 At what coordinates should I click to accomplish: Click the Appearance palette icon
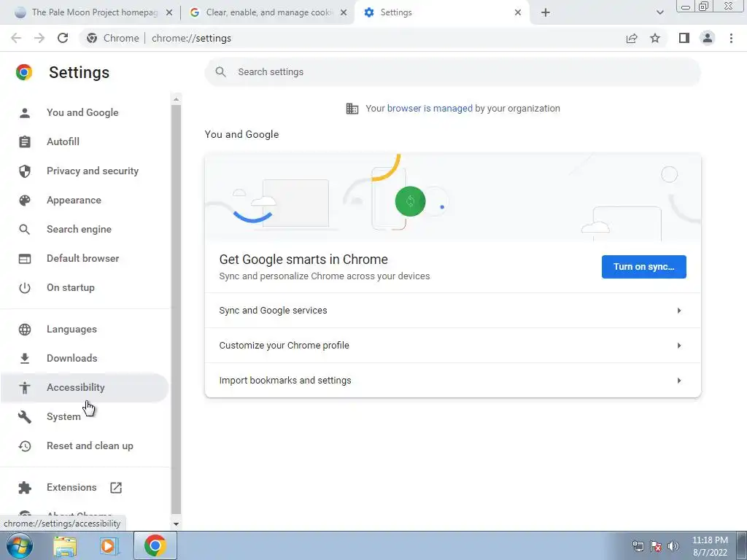[25, 201]
